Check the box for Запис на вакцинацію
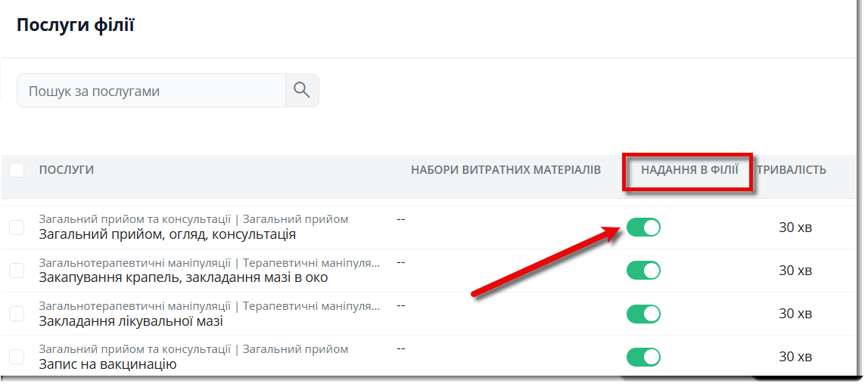Viewport: 868px width, 387px height. (x=17, y=357)
